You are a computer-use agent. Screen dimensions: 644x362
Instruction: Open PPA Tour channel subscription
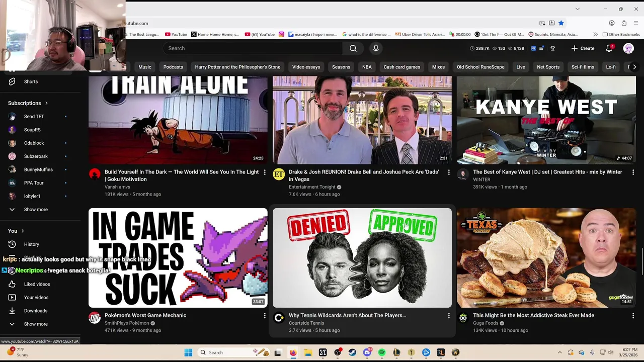point(40,183)
